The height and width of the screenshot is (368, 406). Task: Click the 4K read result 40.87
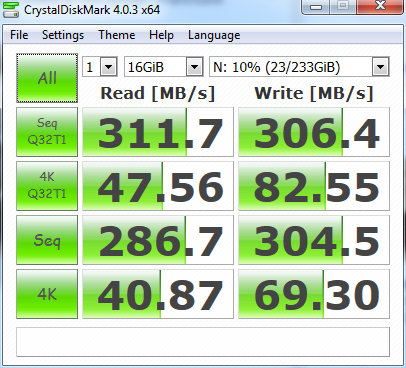(158, 294)
